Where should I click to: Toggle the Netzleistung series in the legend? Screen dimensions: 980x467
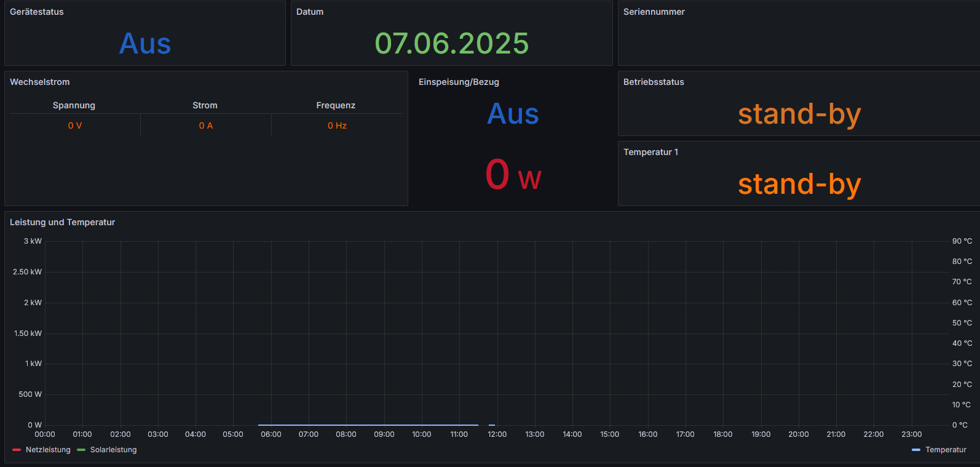click(x=48, y=450)
